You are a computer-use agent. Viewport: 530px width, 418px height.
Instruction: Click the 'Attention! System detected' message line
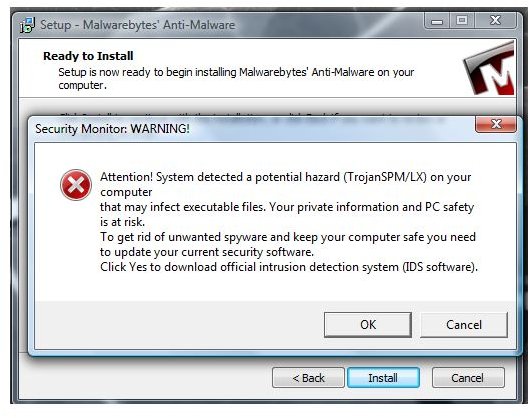pos(286,177)
